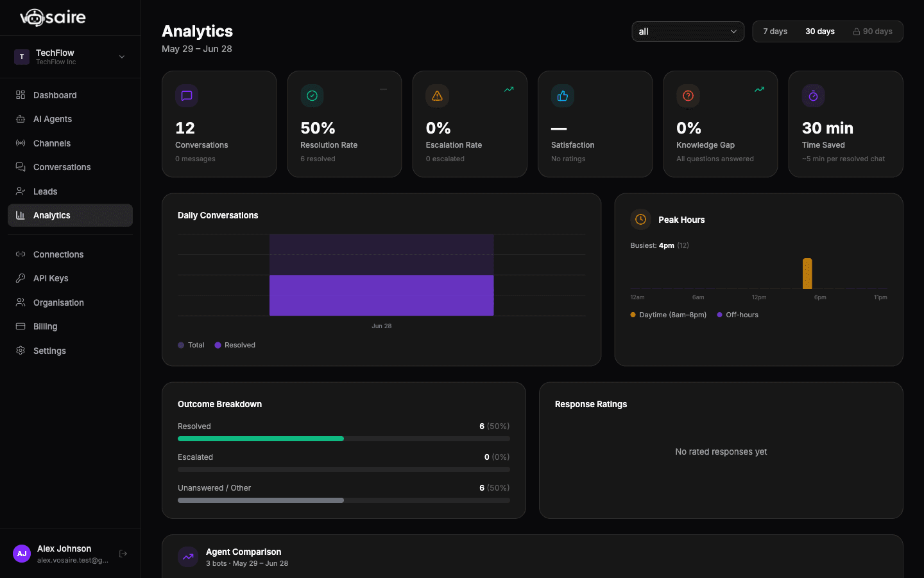
Task: Click the Billing card icon
Action: click(21, 326)
